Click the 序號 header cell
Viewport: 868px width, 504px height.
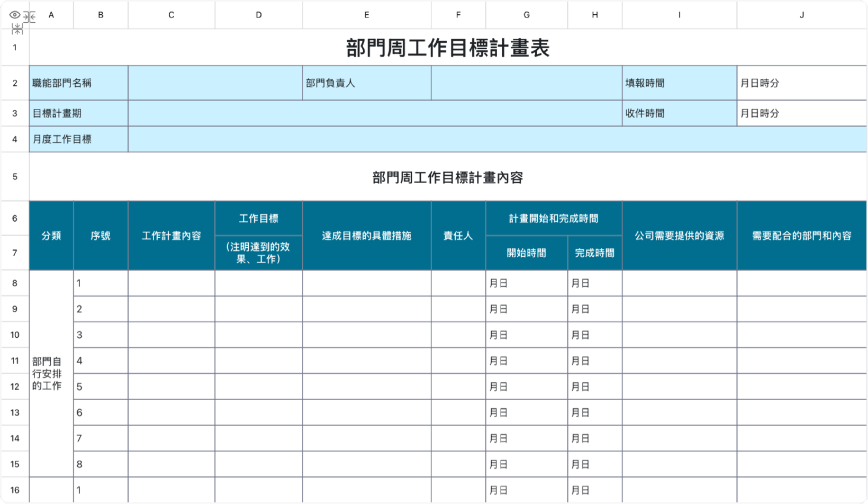(x=101, y=236)
